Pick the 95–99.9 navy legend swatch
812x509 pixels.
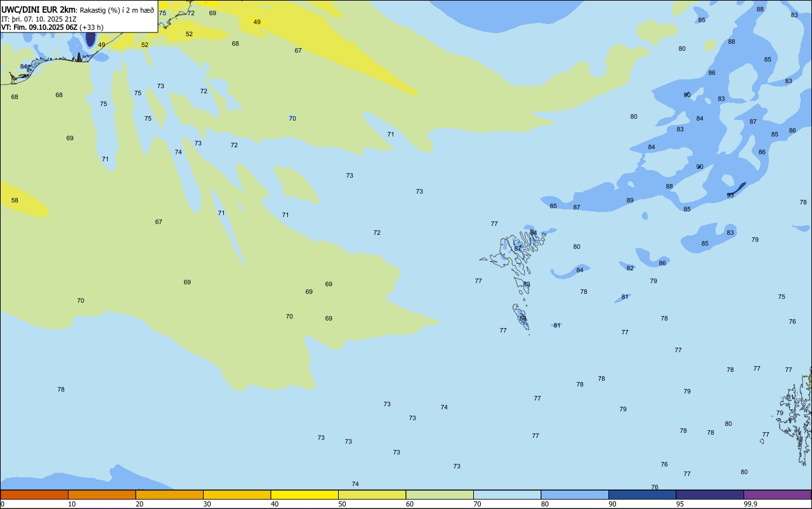click(710, 494)
